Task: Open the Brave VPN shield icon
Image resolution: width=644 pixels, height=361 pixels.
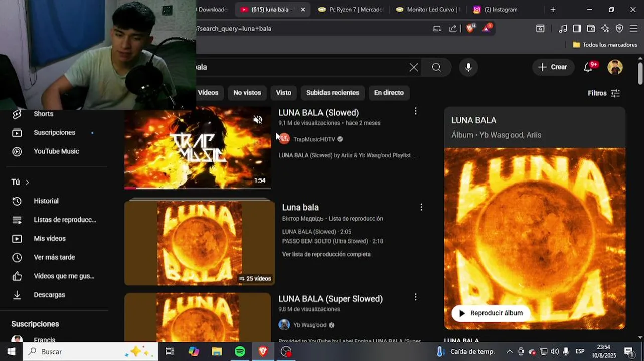Action: 619,29
